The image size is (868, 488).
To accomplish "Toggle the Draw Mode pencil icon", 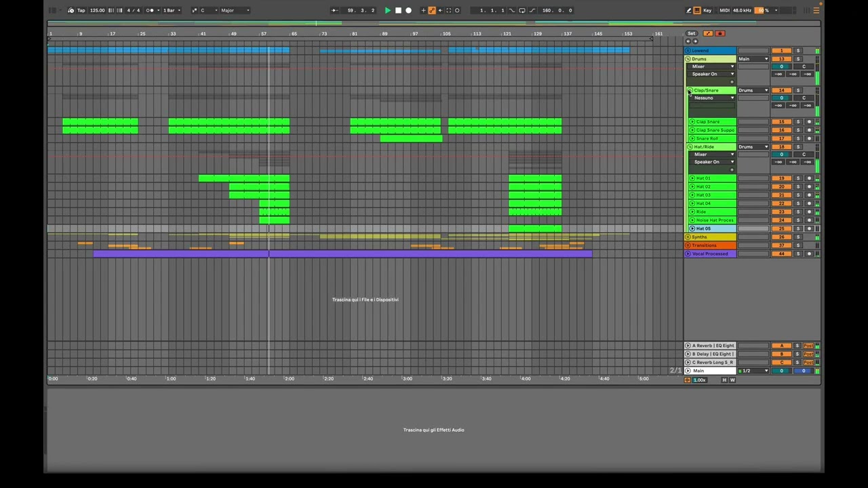I will [689, 10].
